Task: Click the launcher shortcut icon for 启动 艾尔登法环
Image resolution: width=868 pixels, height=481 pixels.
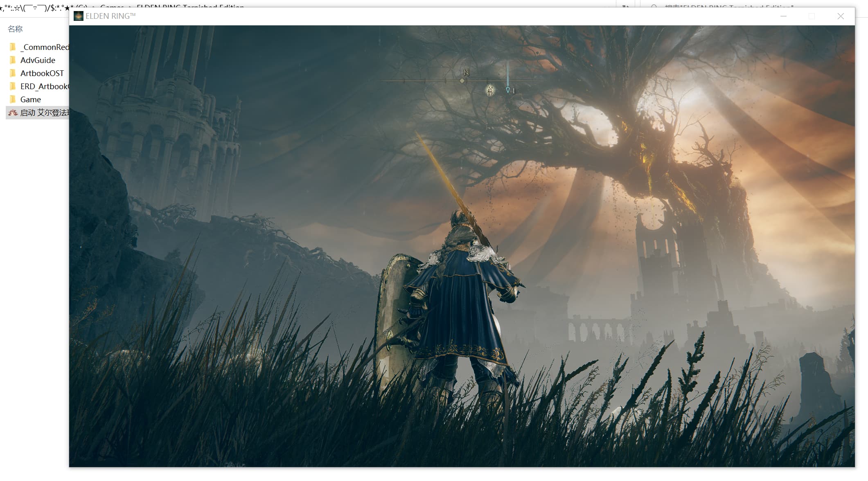Action: pos(13,112)
